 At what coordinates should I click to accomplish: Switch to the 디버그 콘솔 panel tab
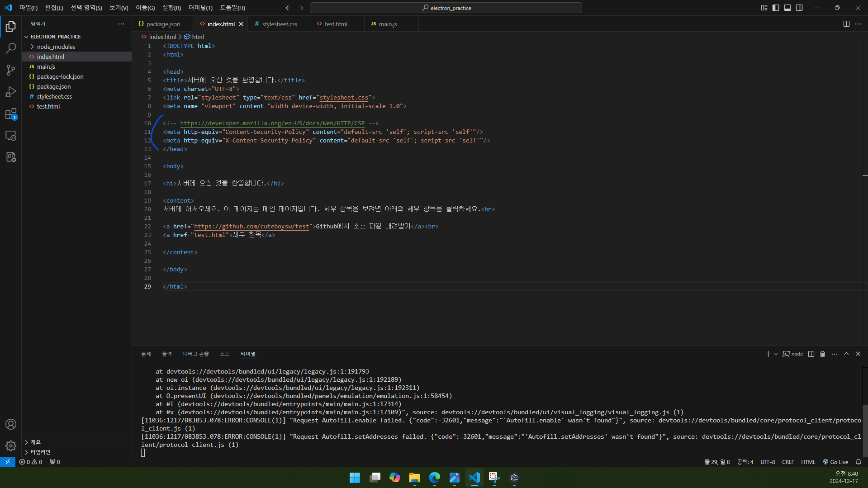point(196,354)
